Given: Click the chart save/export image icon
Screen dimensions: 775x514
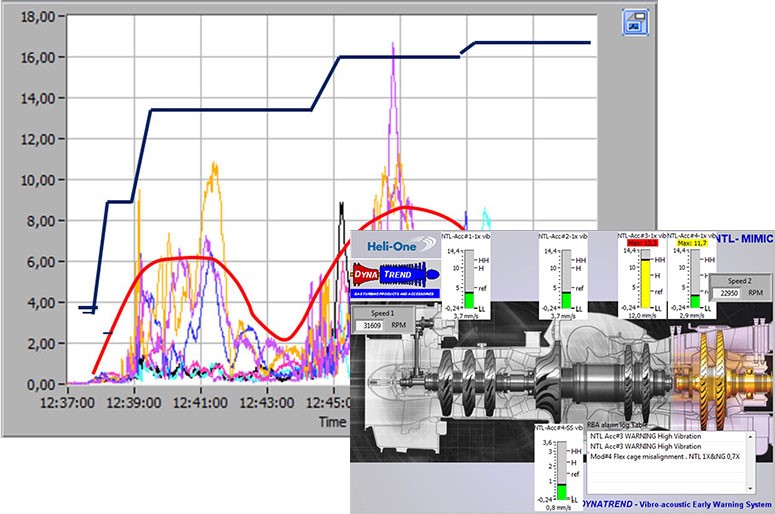Looking at the screenshot, I should click(x=635, y=22).
